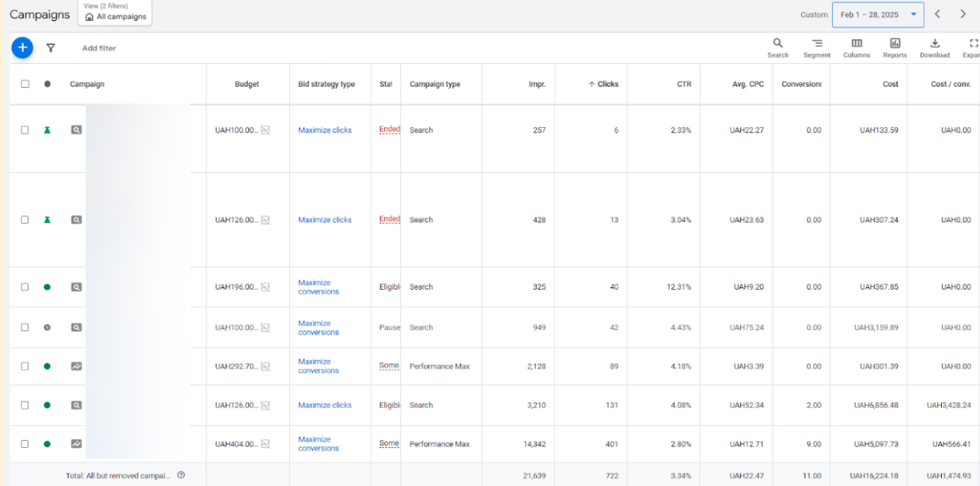
Task: Sort by the Avg. CPC column header
Action: point(746,84)
